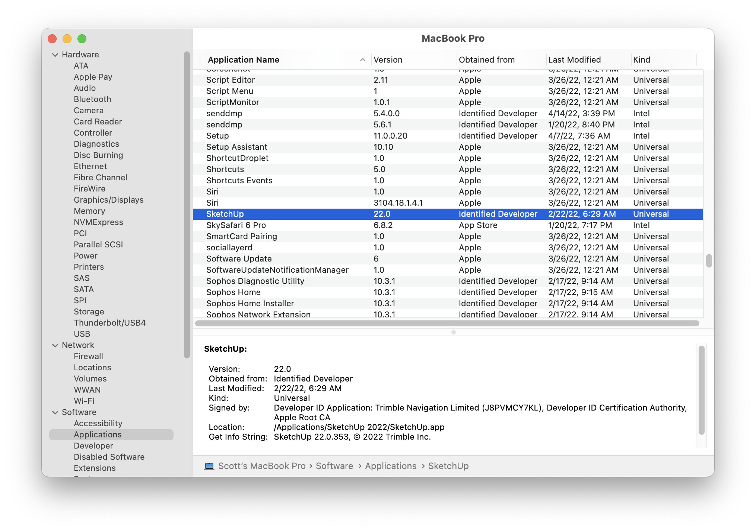Collapse the Software section
Image resolution: width=756 pixels, height=532 pixels.
pos(55,412)
